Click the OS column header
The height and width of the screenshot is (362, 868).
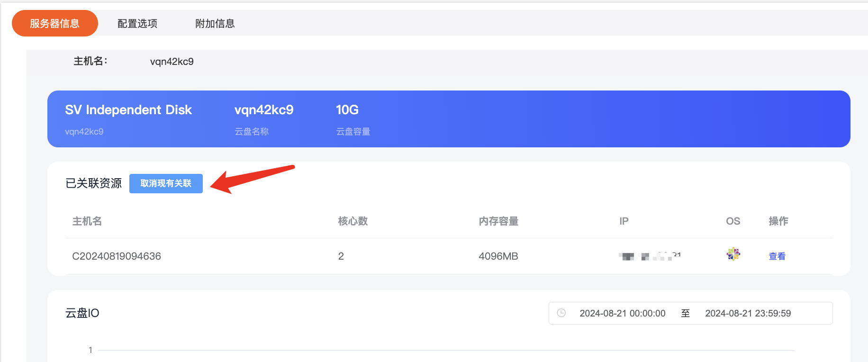(x=733, y=221)
